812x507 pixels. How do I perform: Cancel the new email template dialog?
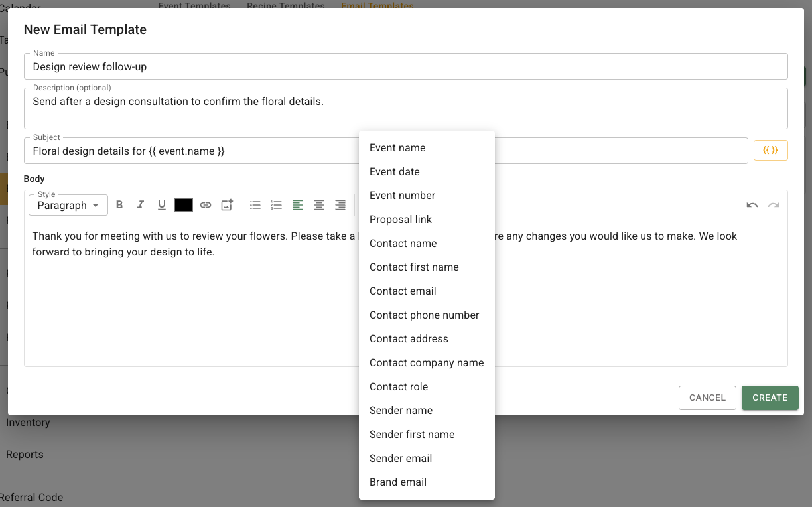(x=707, y=398)
